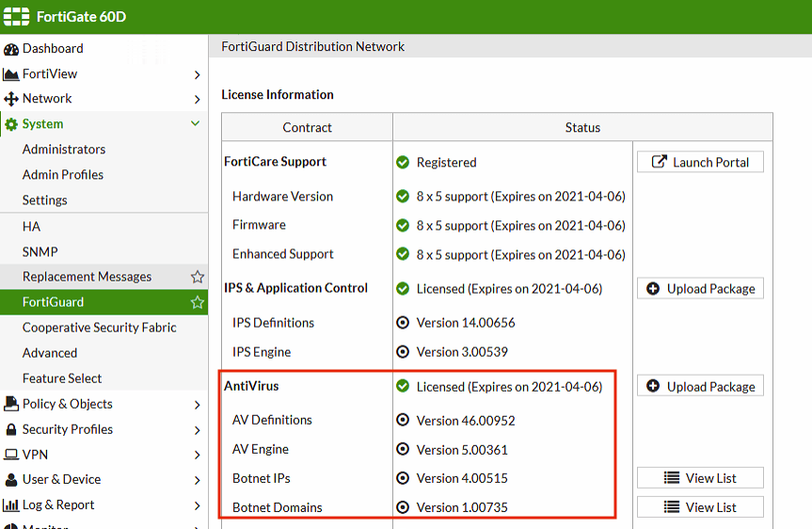Click Version 3.00539 text
Viewport: 812px width, 529px height.
(x=462, y=352)
